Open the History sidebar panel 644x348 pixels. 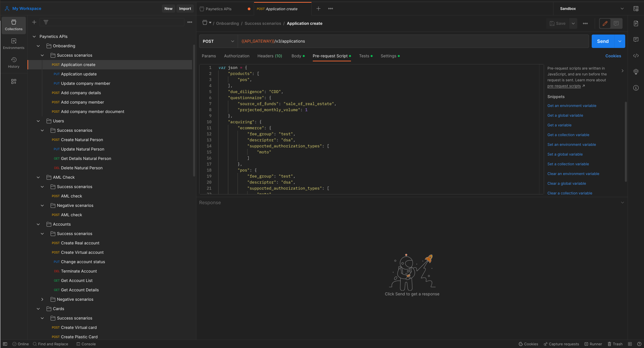(14, 63)
